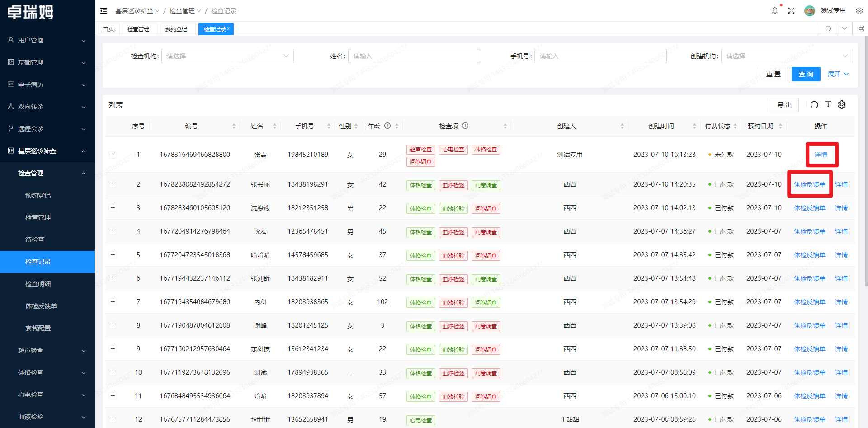Click phone number 19845210189
The image size is (868, 428).
pyautogui.click(x=308, y=155)
